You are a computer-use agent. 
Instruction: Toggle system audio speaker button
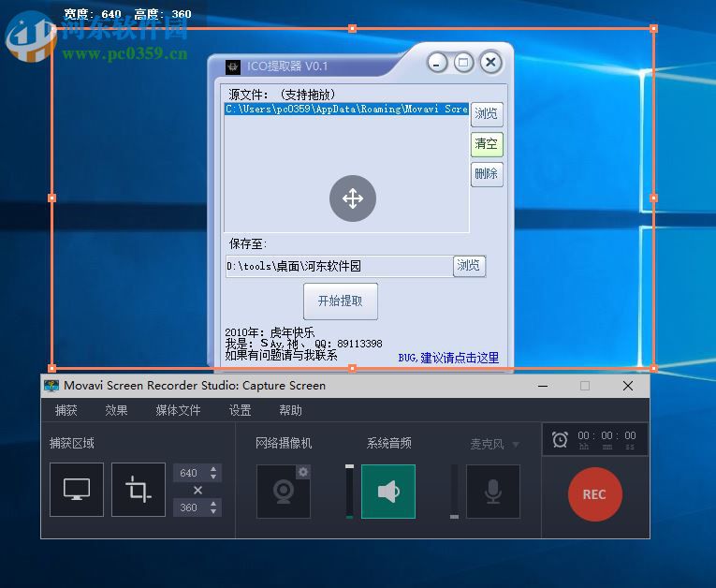388,492
